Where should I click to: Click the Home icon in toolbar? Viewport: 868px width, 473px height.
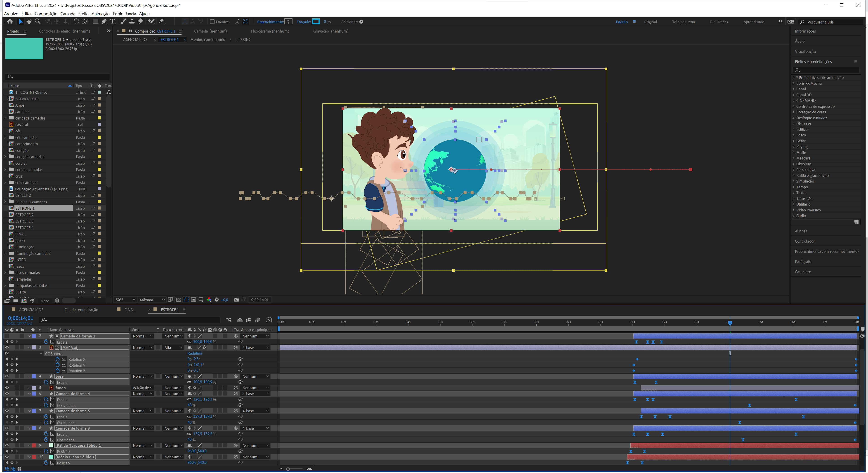(x=10, y=21)
